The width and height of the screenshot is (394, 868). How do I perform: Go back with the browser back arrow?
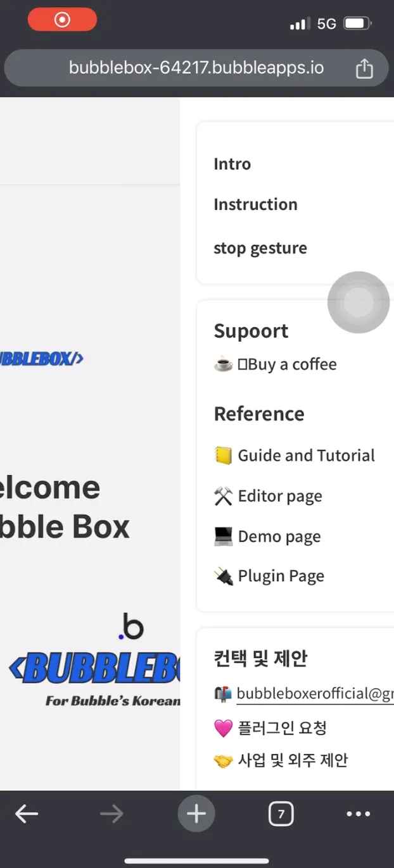tap(27, 814)
